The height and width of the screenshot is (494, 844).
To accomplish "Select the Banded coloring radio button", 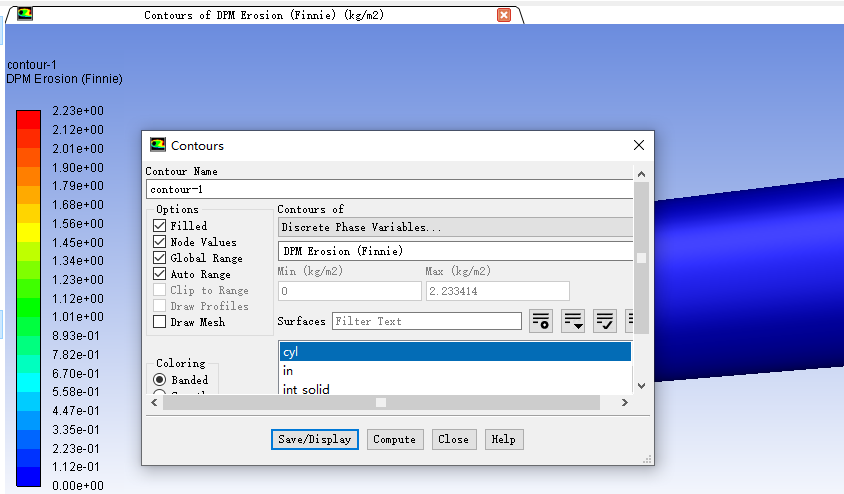I will tap(160, 380).
